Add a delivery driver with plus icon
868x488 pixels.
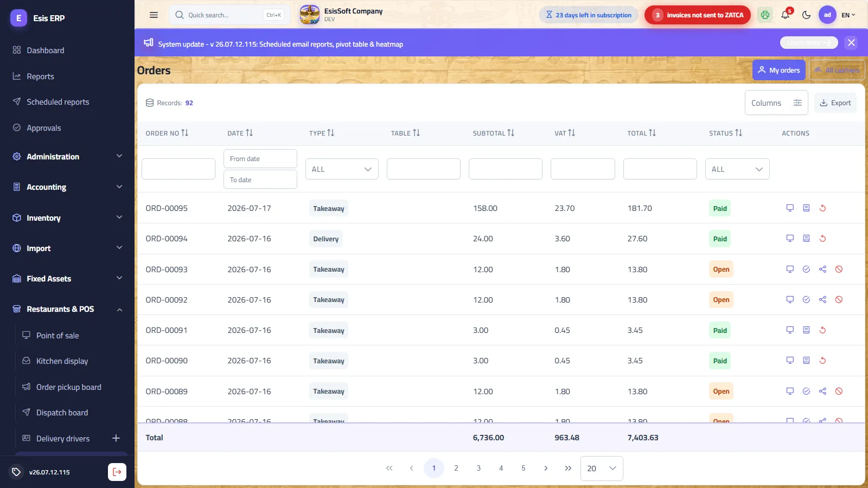coord(116,438)
